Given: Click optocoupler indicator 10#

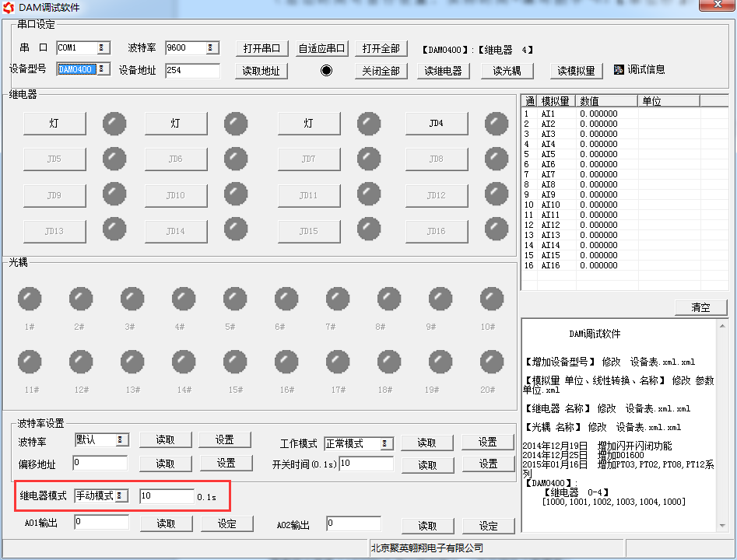Looking at the screenshot, I should point(492,299).
